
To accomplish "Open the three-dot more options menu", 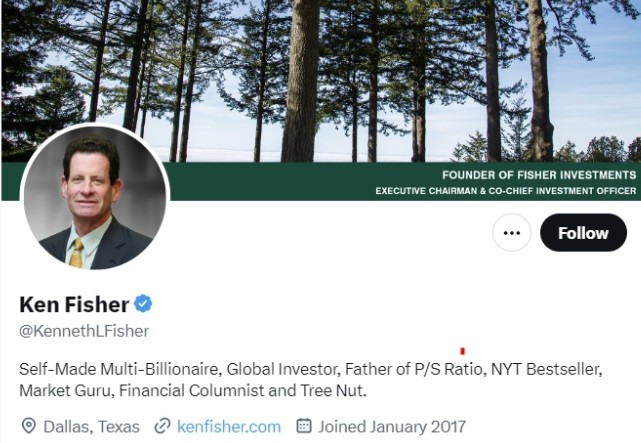I will [x=512, y=233].
